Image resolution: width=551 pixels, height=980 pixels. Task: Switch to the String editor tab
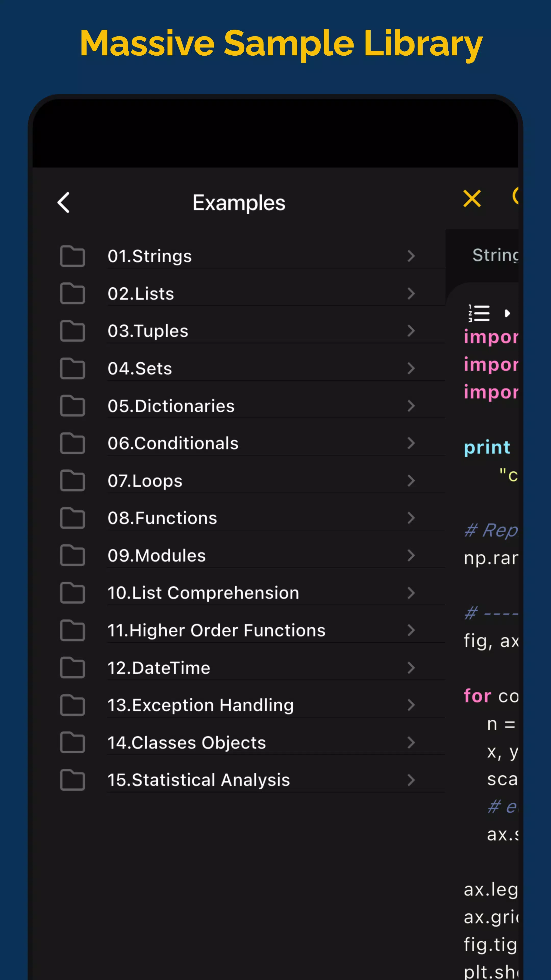click(495, 255)
